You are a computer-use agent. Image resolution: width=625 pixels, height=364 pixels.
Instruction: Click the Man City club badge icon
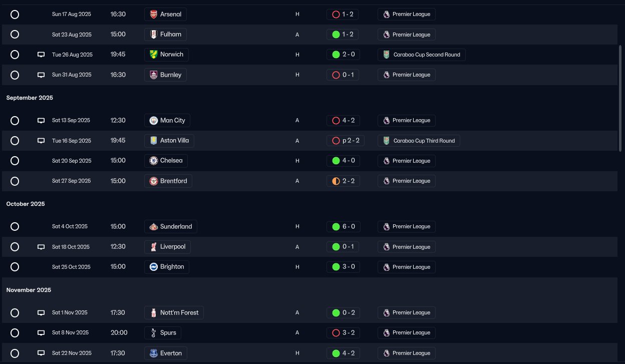154,121
